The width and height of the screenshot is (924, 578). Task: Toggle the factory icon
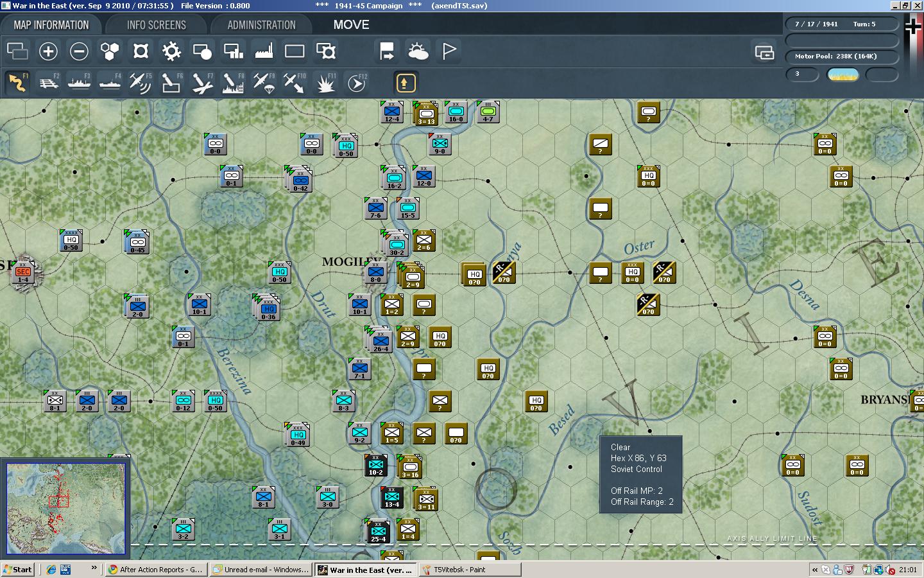pos(264,51)
